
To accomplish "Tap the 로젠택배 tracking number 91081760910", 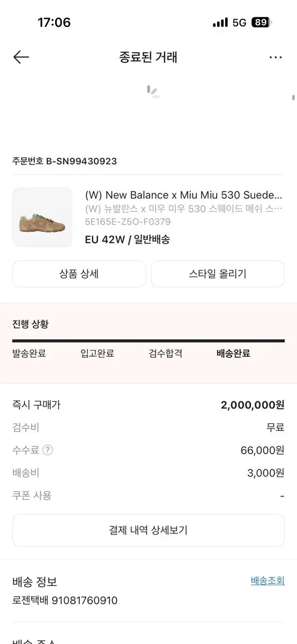I will pyautogui.click(x=85, y=600).
